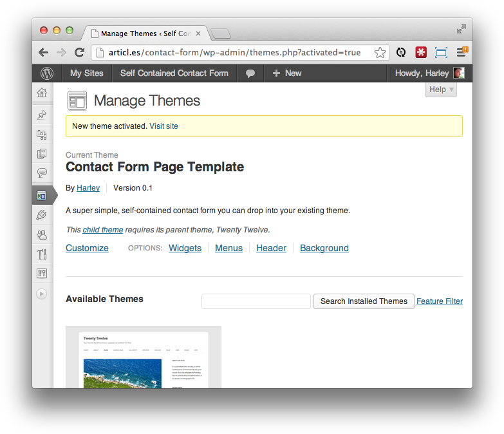Open Self Contained Contact Form site menu
Screen dimensions: 504x434
click(174, 73)
